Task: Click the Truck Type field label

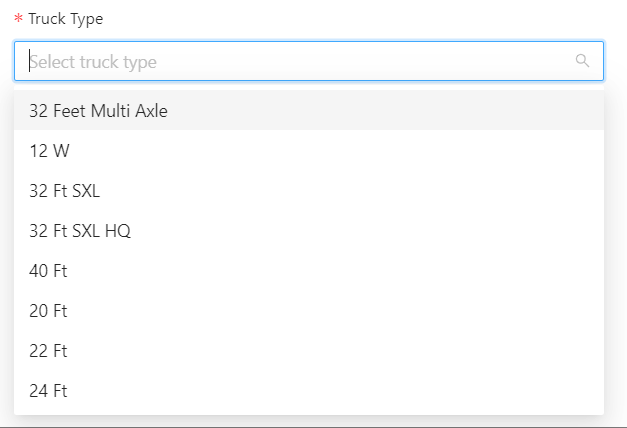Action: (x=65, y=18)
